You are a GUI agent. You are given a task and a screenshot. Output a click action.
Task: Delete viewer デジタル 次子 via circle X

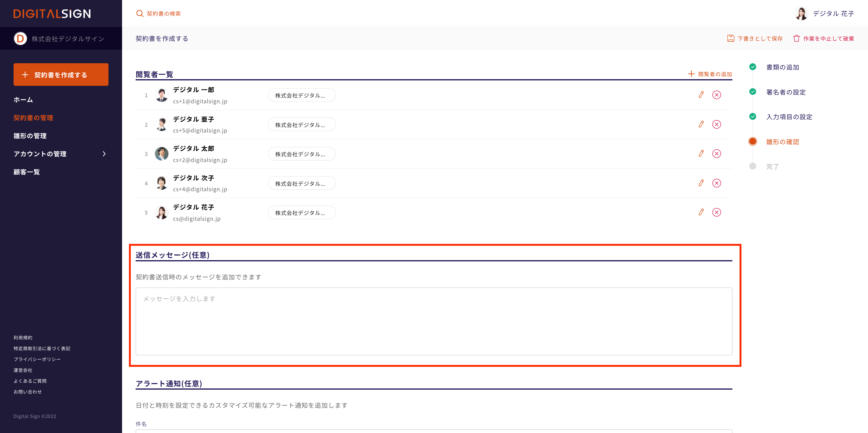click(x=716, y=183)
